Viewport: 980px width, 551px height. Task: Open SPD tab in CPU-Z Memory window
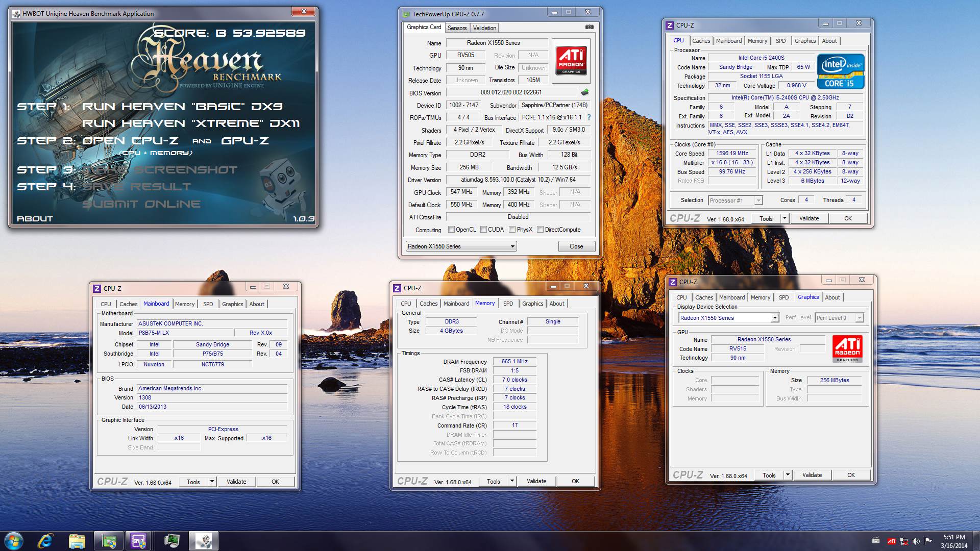[x=508, y=304]
